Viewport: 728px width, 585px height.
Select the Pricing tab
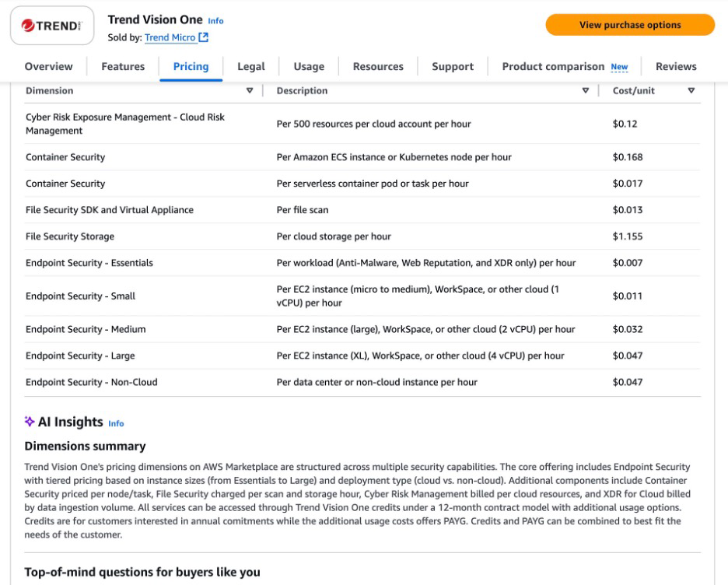tap(191, 67)
